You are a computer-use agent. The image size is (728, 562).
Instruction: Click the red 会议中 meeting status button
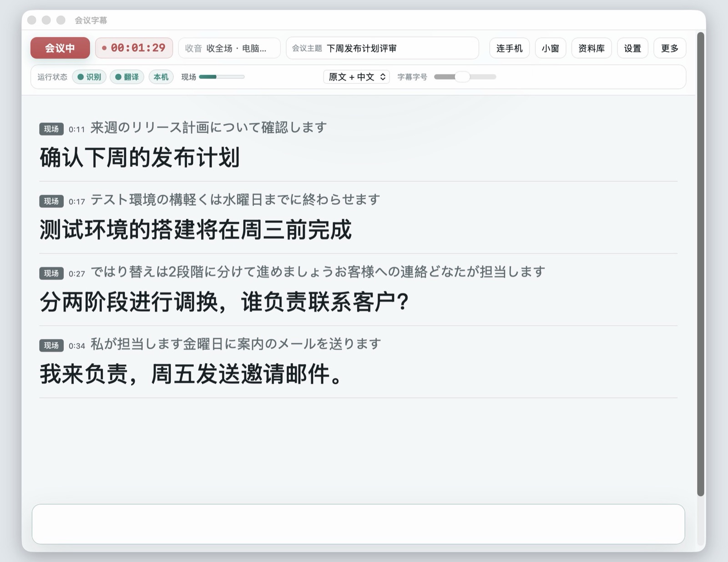click(60, 48)
